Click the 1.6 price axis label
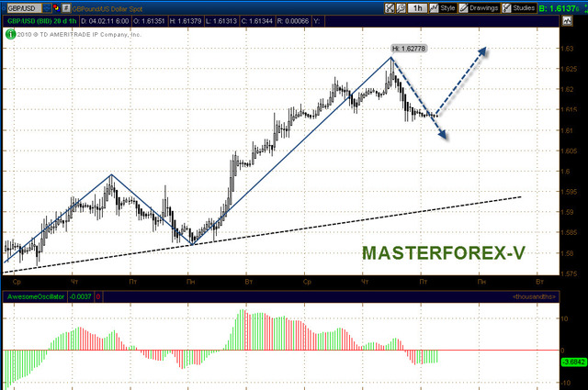This screenshot has height=390, width=588. click(x=565, y=172)
